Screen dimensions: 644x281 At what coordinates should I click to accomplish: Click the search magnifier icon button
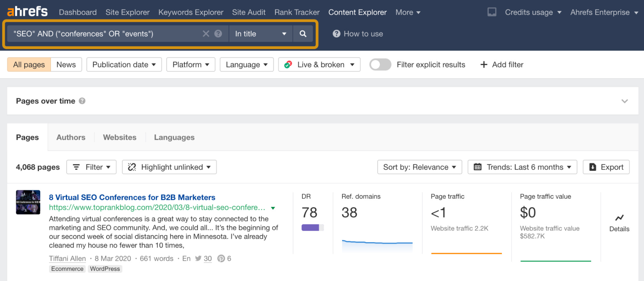click(x=303, y=34)
